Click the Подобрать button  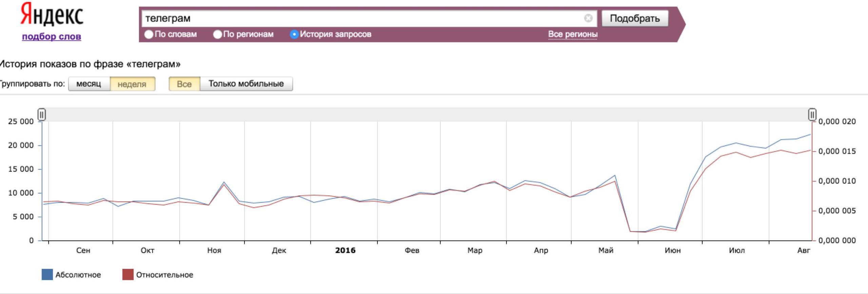(x=635, y=18)
